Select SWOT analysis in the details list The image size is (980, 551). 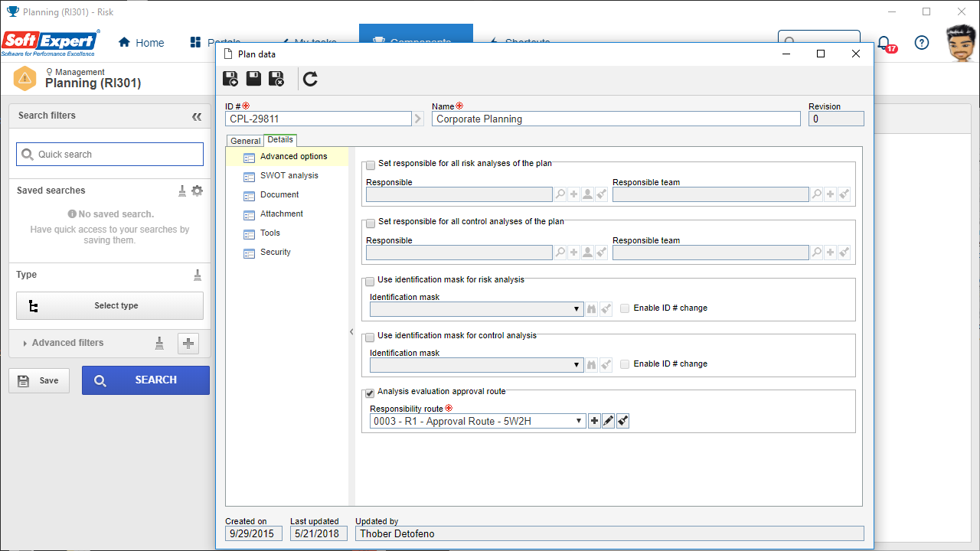click(289, 175)
